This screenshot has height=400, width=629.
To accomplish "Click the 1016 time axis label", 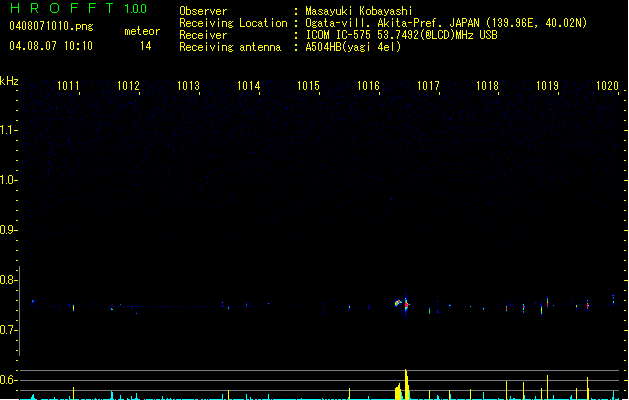I will click(368, 85).
